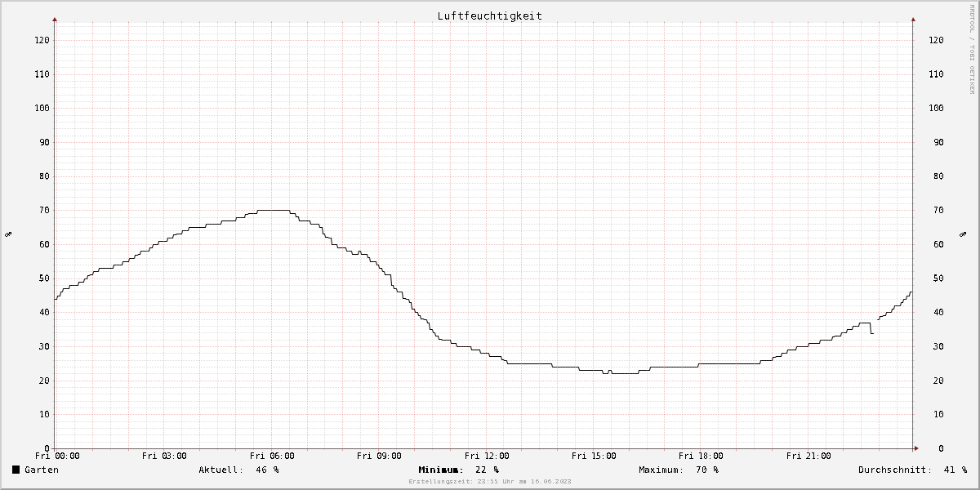Click the 'Fri 00:00' time axis label
Image resolution: width=980 pixels, height=490 pixels.
point(57,456)
